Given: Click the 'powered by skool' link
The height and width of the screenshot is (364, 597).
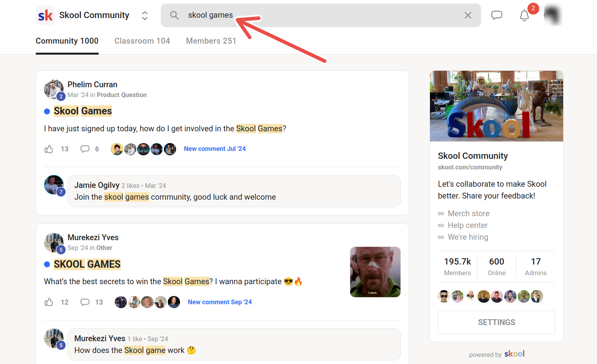Looking at the screenshot, I should click(x=497, y=354).
